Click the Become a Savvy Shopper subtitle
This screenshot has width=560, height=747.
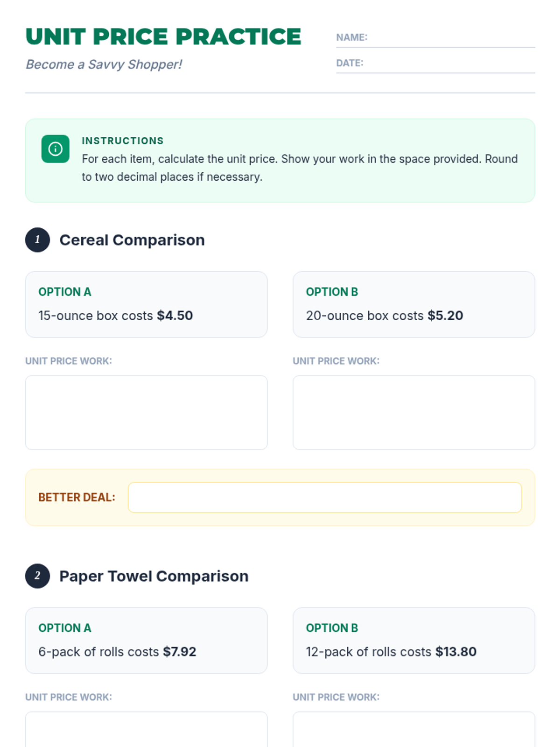(x=104, y=64)
